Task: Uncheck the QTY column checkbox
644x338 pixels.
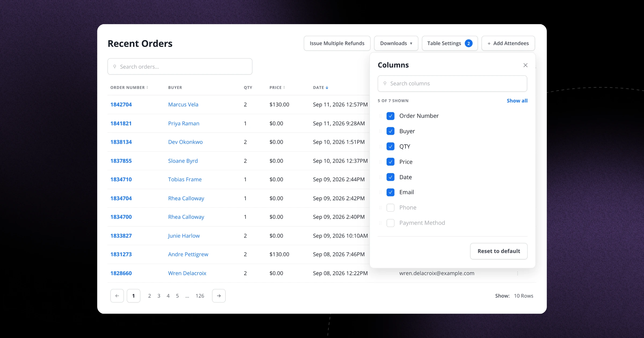Action: tap(390, 146)
